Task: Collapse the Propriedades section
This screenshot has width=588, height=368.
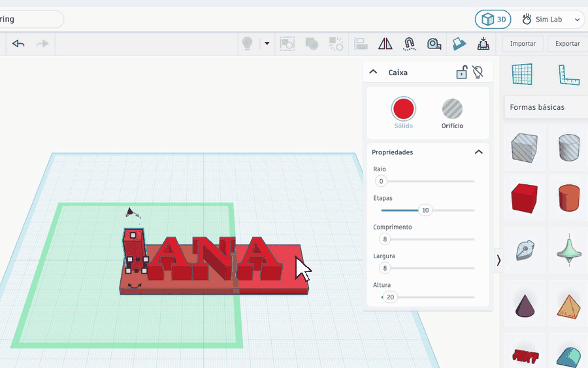Action: click(x=478, y=152)
